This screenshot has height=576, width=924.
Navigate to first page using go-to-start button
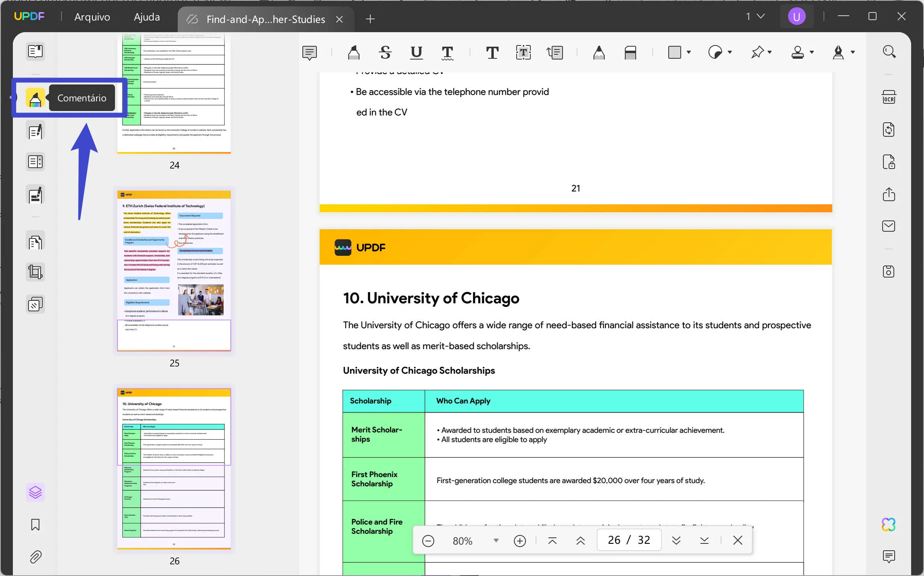552,540
